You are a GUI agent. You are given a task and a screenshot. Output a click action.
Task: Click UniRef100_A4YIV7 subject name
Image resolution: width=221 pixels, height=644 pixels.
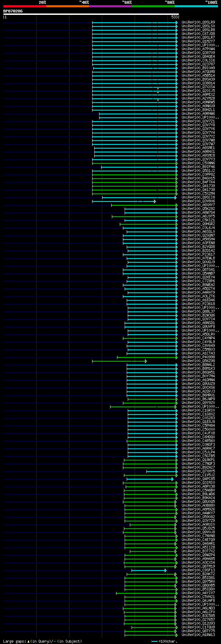(x=198, y=593)
